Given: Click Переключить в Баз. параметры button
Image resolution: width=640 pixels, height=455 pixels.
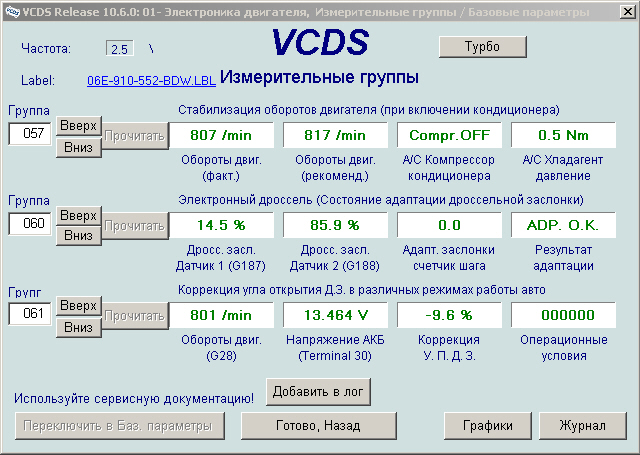Looking at the screenshot, I should click(x=120, y=426).
